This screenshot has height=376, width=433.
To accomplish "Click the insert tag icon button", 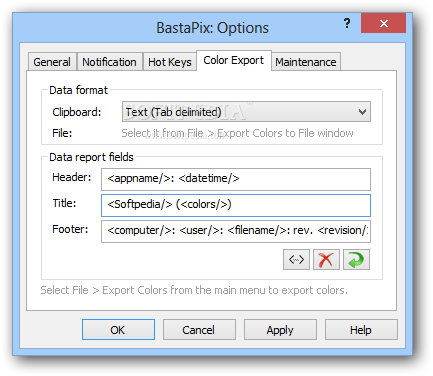I will [296, 259].
